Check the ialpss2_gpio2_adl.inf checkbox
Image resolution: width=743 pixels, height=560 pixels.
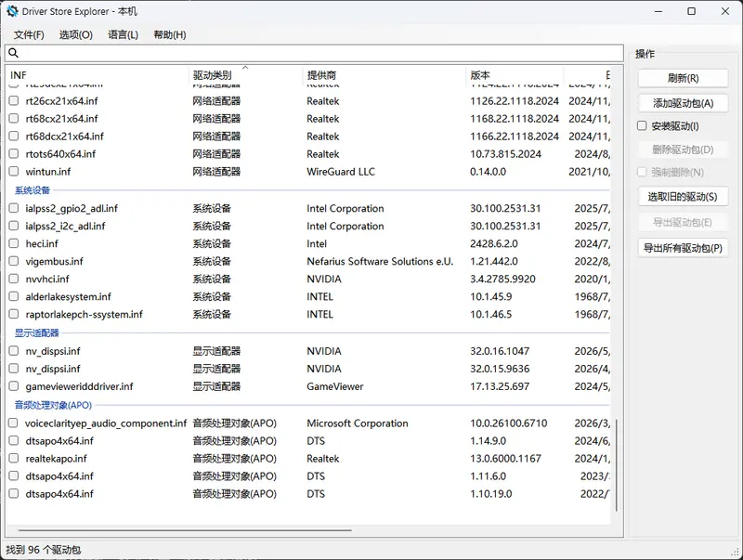click(x=14, y=208)
